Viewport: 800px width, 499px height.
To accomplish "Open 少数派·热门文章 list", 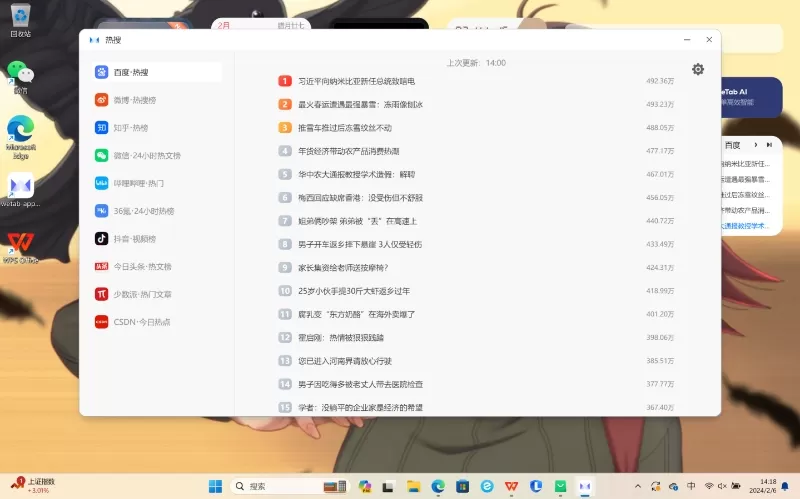I will click(x=140, y=294).
